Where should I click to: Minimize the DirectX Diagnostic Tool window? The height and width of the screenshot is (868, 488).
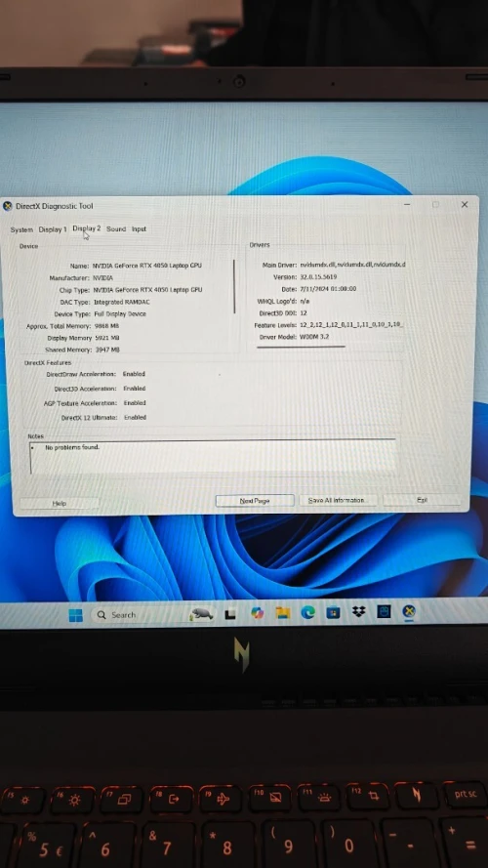tap(407, 204)
